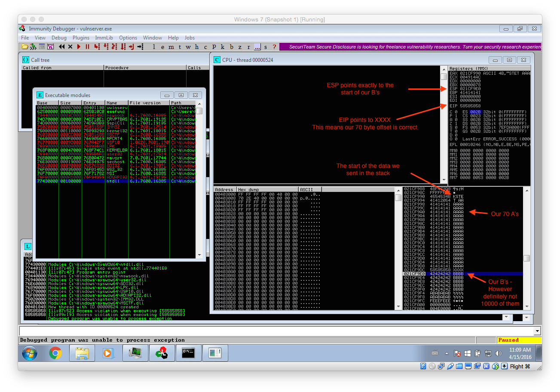Click the stack pane scrollbar thumb
Image resolution: width=560 pixels, height=392 pixels.
[526, 258]
